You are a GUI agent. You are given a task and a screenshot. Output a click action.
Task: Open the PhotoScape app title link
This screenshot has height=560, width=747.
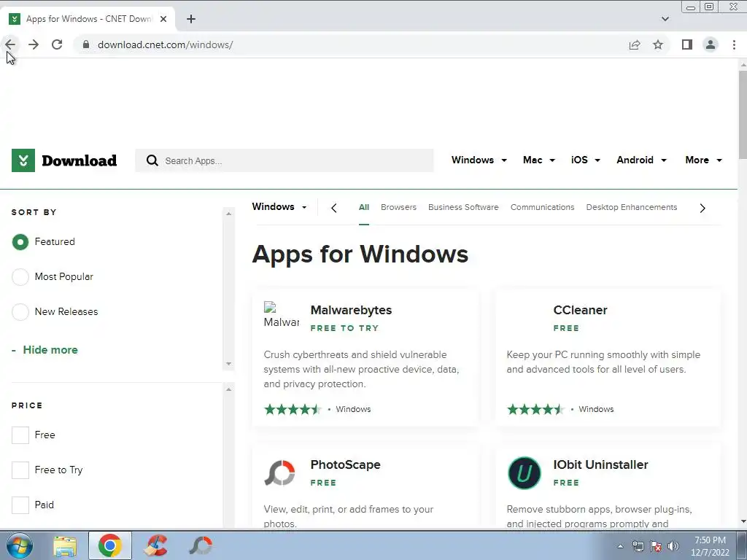pyautogui.click(x=345, y=464)
